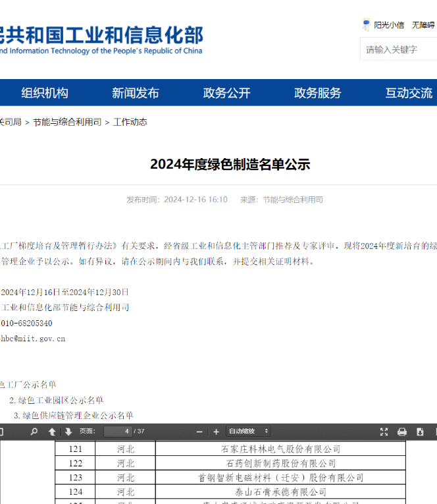Go to next PDF page arrow
The height and width of the screenshot is (504, 437).
68,432
